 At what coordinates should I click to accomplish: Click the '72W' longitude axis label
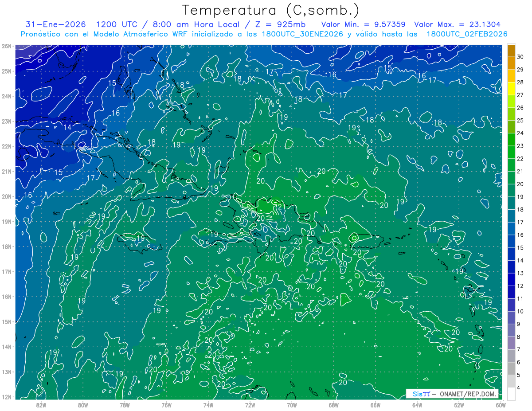[250, 405]
